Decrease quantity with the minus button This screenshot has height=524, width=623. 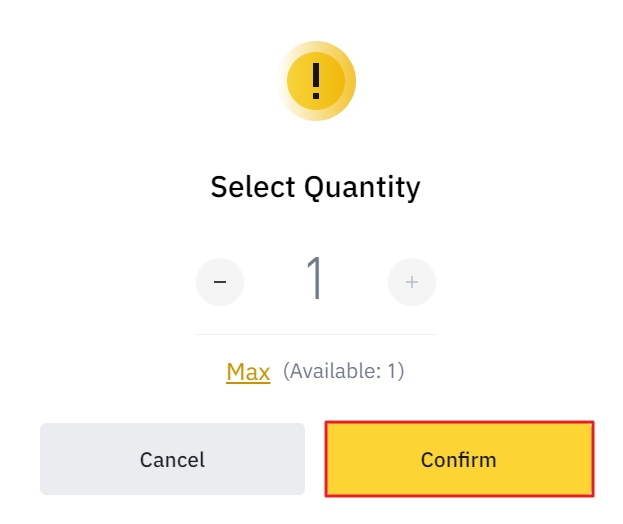pyautogui.click(x=220, y=282)
